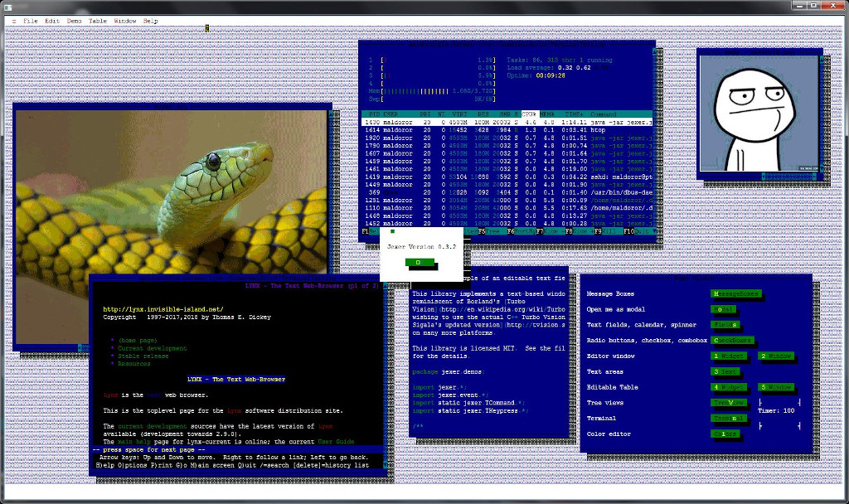Click the F9 Kill key in htop
This screenshot has width=849, height=504.
(604, 231)
